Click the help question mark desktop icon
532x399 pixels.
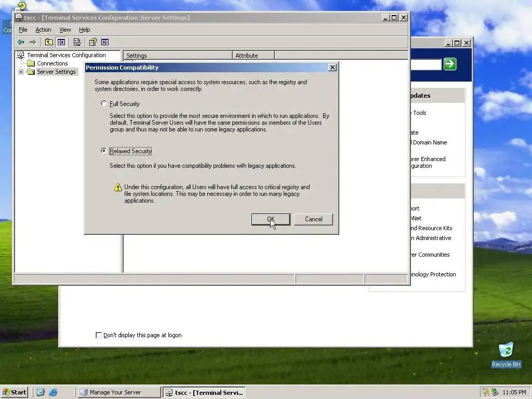pyautogui.click(x=21, y=6)
